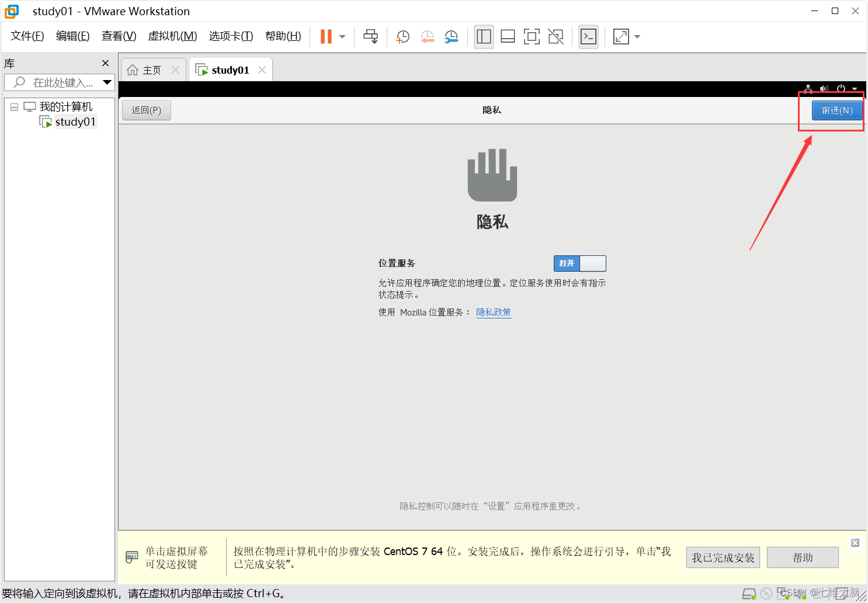Viewport: 868px width, 603px height.
Task: Click the network adapter status icon
Action: click(782, 594)
